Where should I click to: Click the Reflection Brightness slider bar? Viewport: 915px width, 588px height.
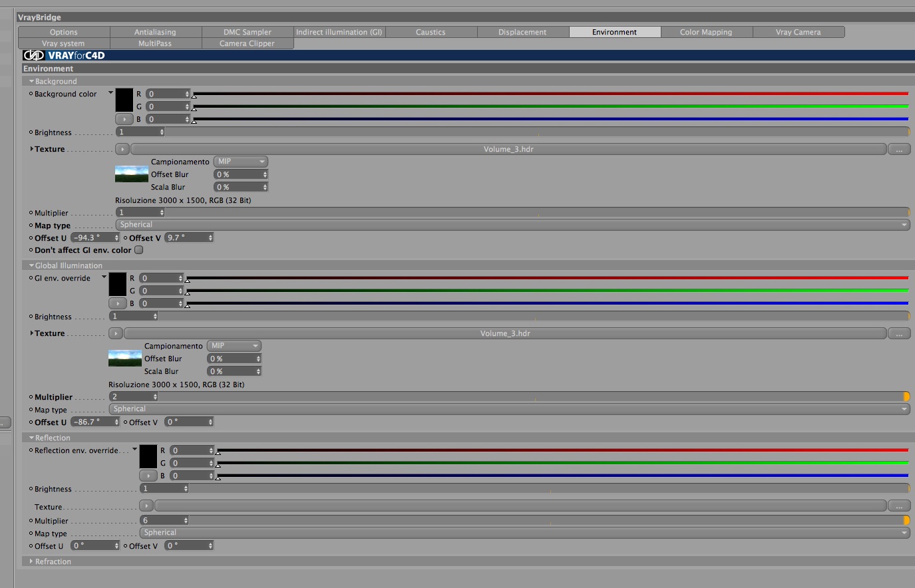coord(549,489)
